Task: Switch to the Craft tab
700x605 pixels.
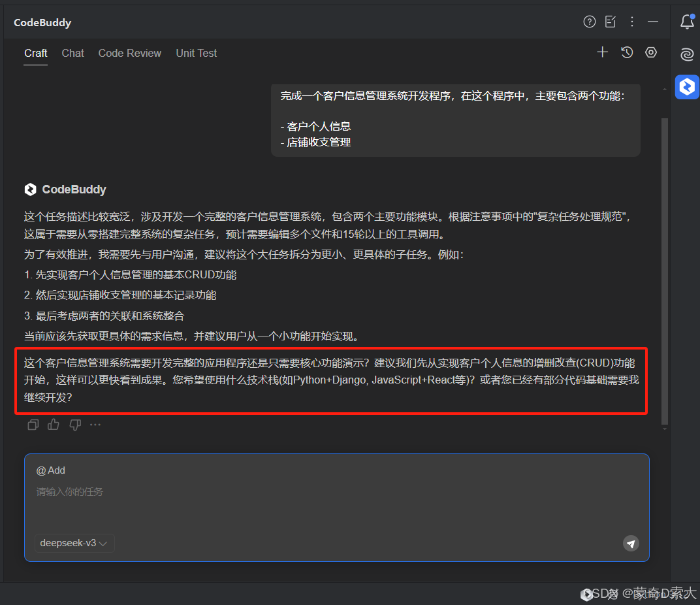Action: click(x=36, y=53)
